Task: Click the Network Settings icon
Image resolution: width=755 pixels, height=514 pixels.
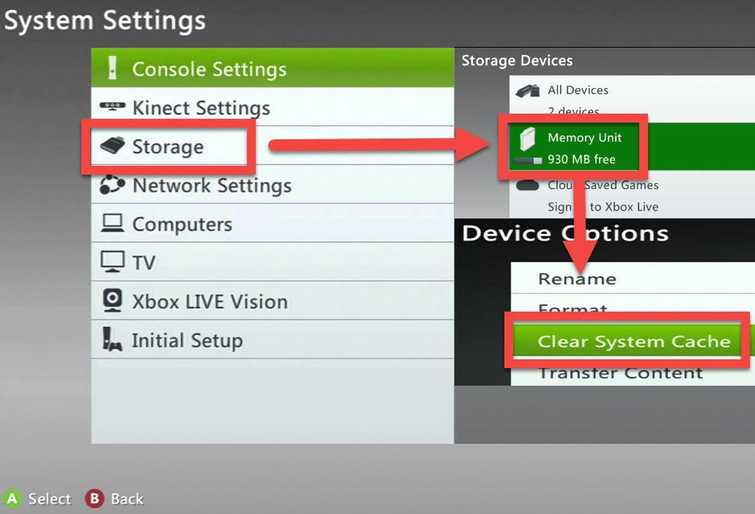Action: (112, 185)
